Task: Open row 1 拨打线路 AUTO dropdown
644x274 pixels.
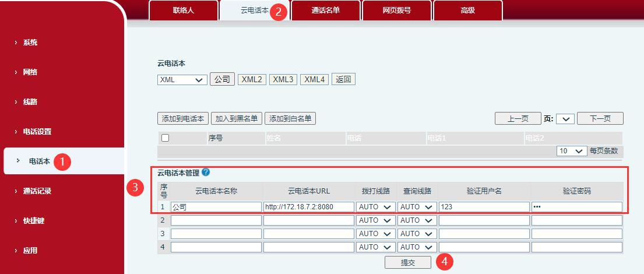Action: coord(375,207)
